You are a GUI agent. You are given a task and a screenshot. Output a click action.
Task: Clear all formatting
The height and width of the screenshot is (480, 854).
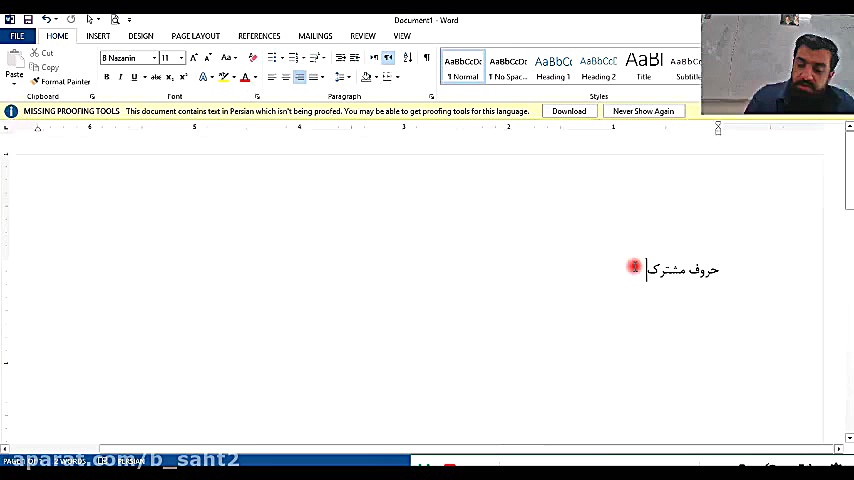click(x=253, y=57)
